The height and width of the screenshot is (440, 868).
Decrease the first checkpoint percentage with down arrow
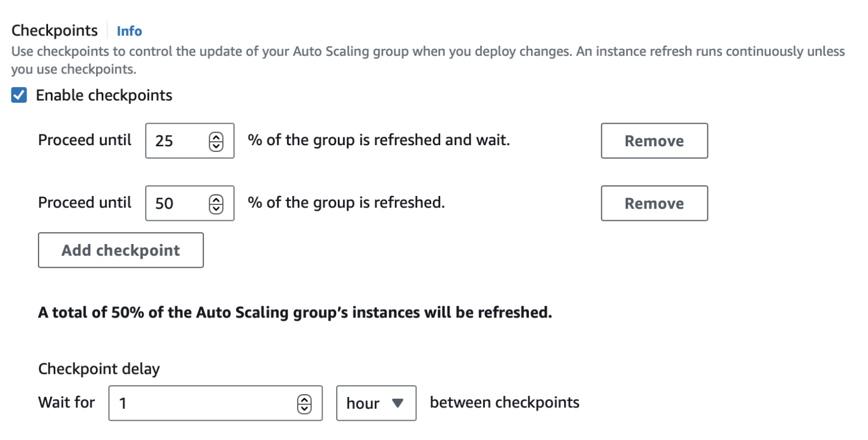click(216, 145)
